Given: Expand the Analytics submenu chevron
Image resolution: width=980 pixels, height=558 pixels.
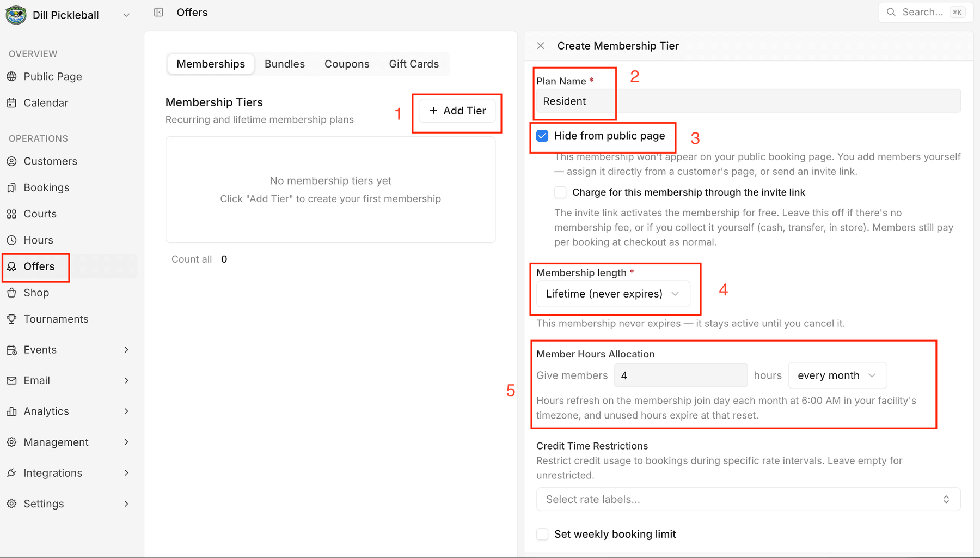Looking at the screenshot, I should point(126,411).
